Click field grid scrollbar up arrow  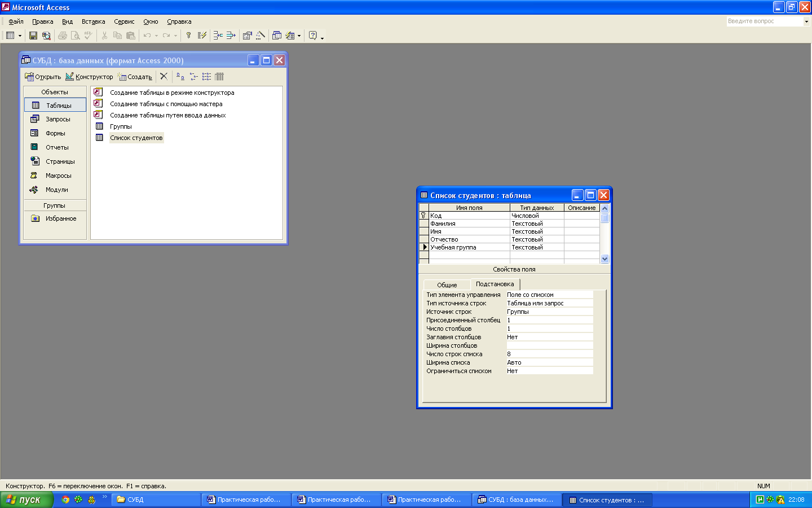(604, 208)
